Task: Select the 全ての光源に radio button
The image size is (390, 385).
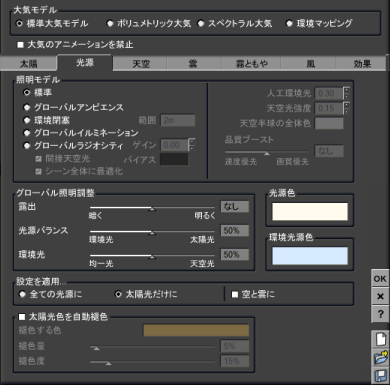Action: [22, 294]
